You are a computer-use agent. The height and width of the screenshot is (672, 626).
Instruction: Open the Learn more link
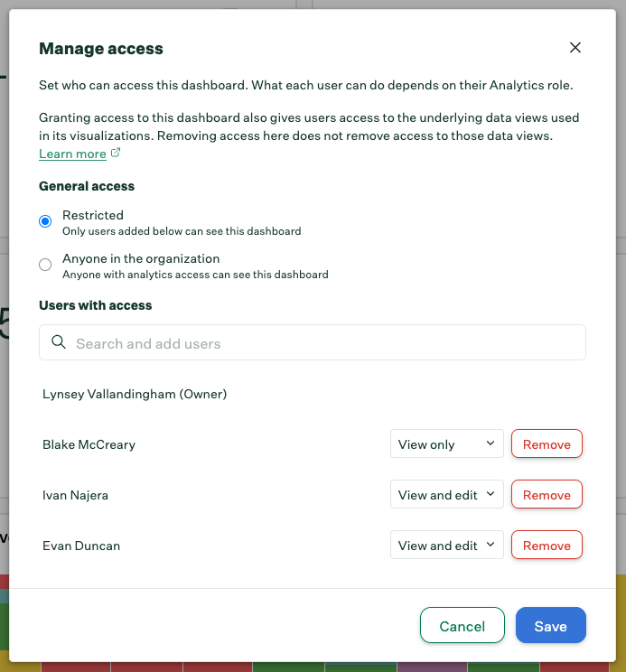(x=72, y=154)
